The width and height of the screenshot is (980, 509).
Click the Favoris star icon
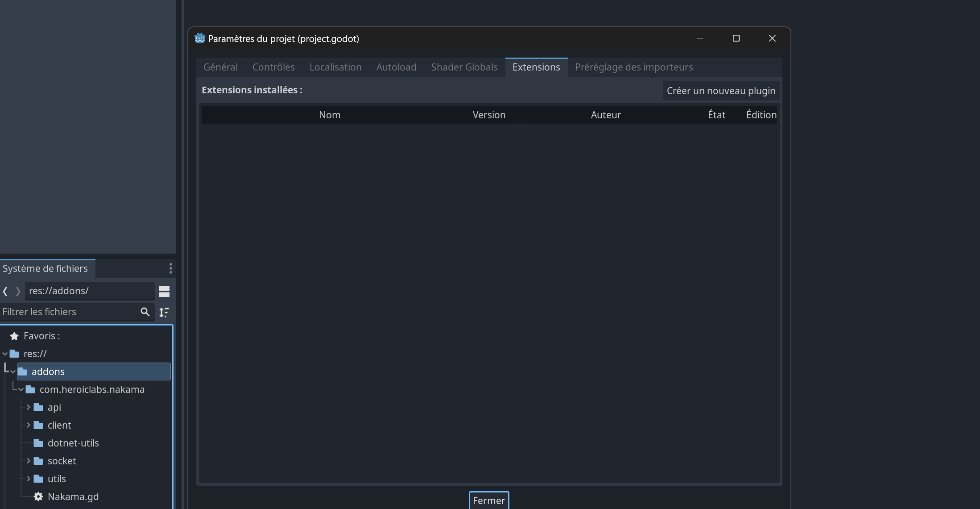pos(14,336)
